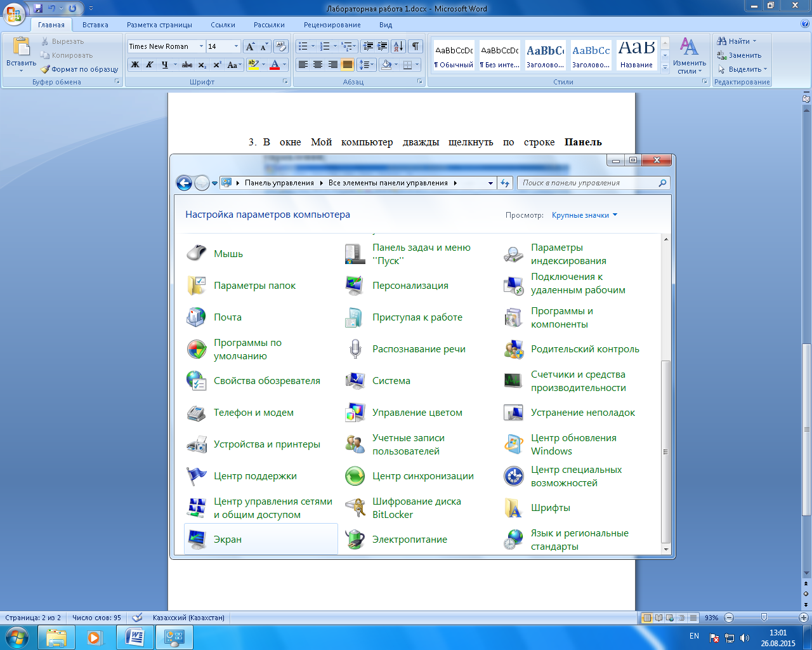The height and width of the screenshot is (650, 812).
Task: Click the 93% zoom level button
Action: click(x=711, y=618)
